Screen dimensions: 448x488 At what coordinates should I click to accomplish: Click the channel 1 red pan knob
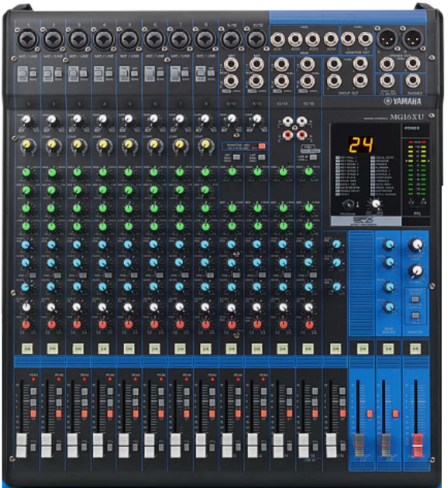pyautogui.click(x=27, y=324)
